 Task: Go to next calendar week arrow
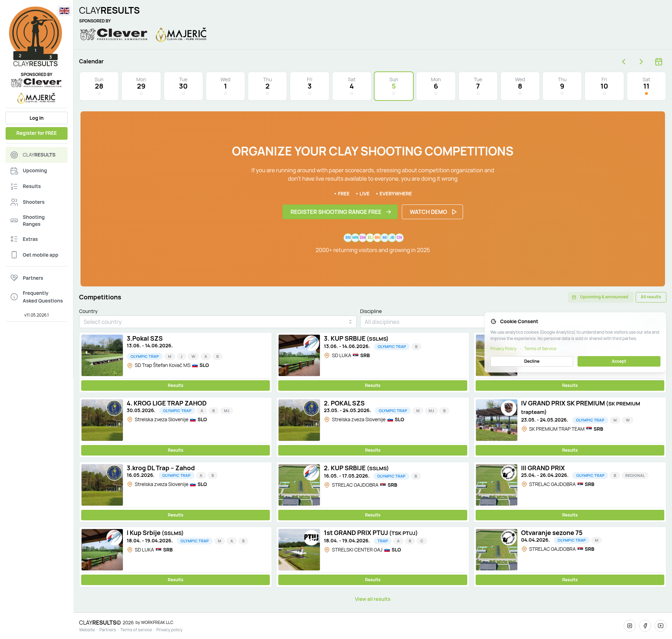pyautogui.click(x=641, y=62)
